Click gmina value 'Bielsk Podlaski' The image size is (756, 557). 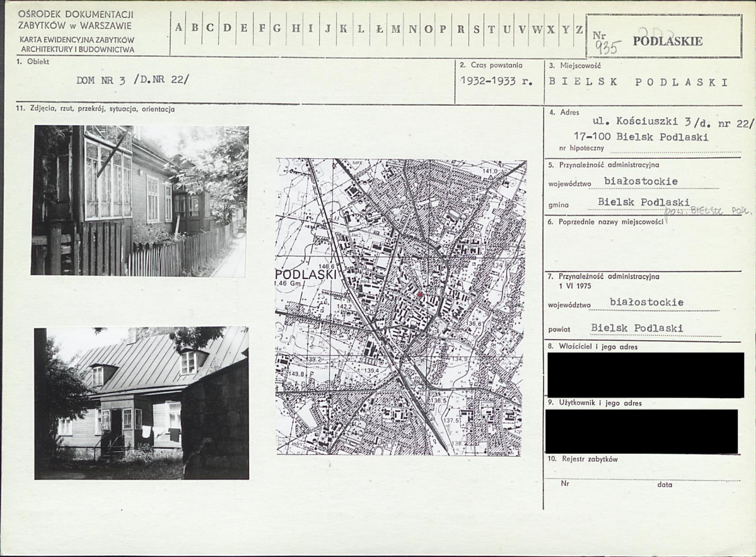tap(644, 202)
